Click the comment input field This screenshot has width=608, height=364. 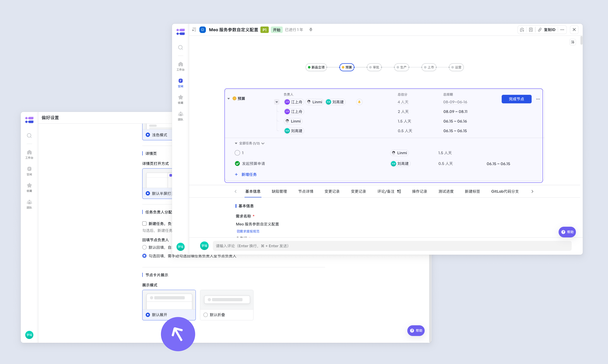click(x=392, y=246)
